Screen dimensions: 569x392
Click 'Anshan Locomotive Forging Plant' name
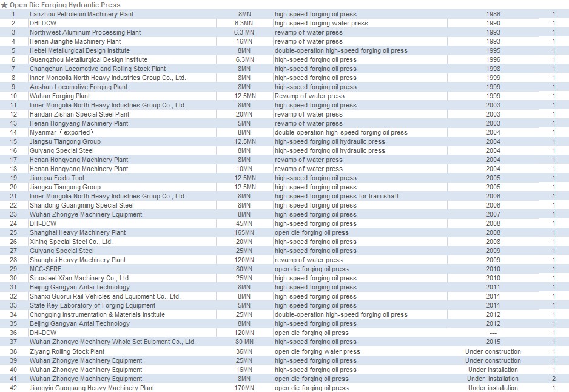click(x=78, y=87)
